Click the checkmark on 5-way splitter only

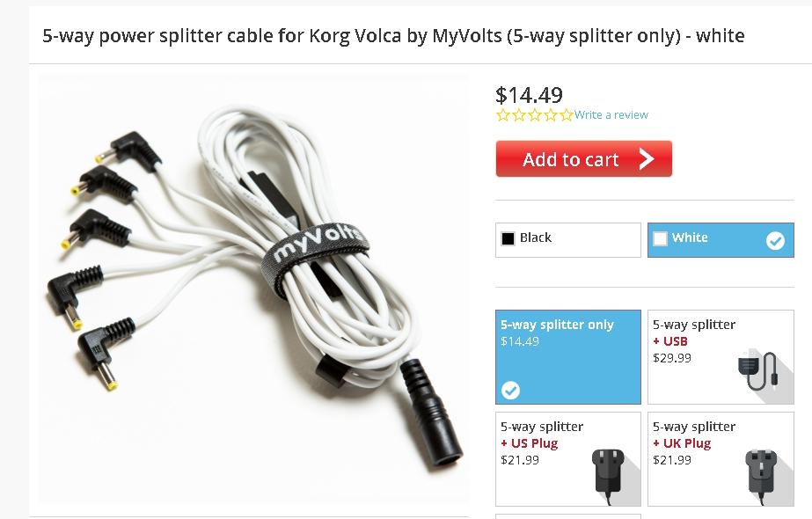[x=510, y=390]
